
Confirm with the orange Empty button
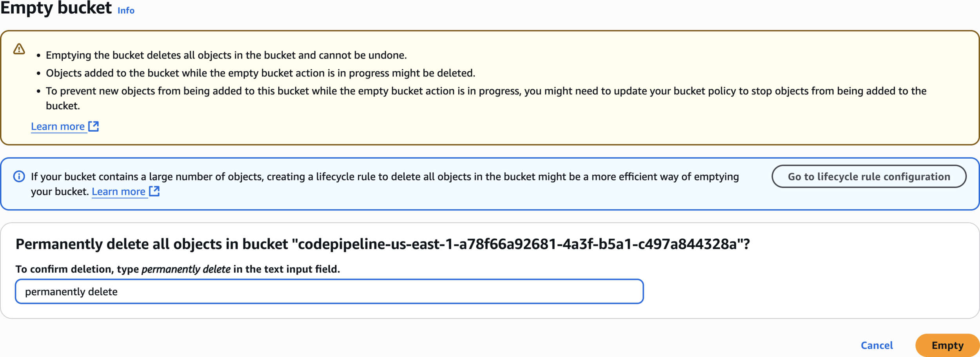[x=947, y=345]
